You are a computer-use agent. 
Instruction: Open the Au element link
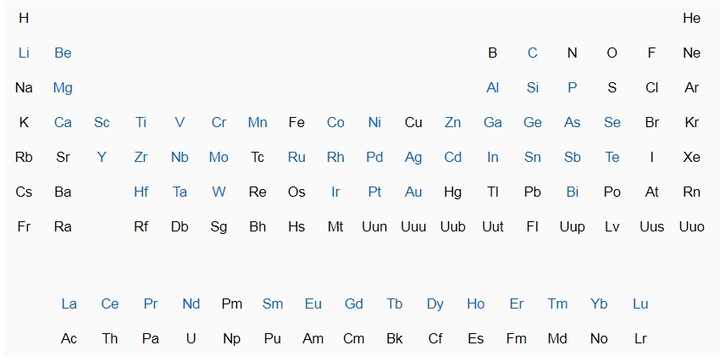(413, 192)
